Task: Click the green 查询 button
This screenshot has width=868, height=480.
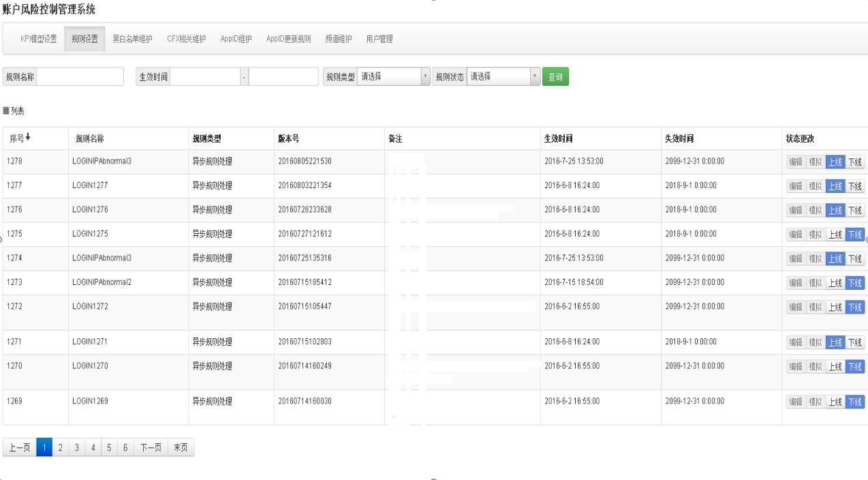Action: [555, 77]
